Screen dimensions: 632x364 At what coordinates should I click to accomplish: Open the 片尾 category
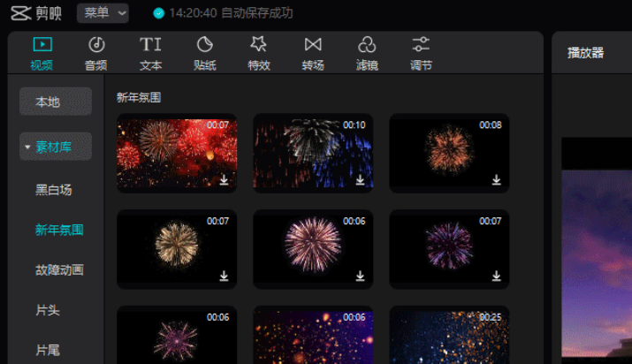(x=48, y=350)
